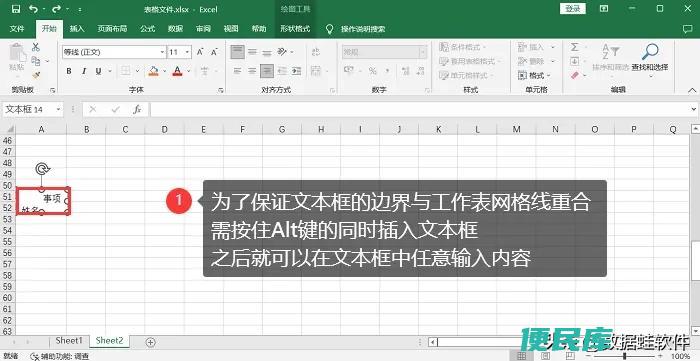Viewport: 700px width, 361px height.
Task: Click the top align icon
Action: pyautogui.click(x=238, y=52)
